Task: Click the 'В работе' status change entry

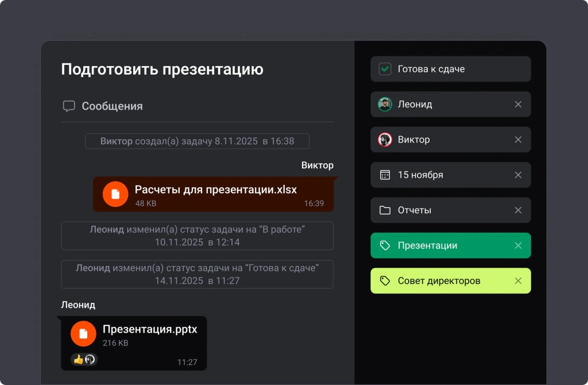Action: tap(198, 236)
